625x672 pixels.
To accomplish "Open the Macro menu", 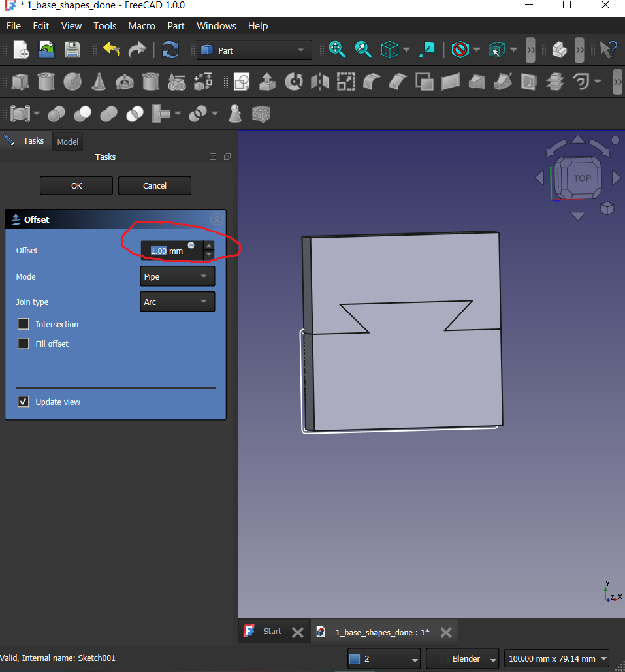I will click(x=141, y=26).
